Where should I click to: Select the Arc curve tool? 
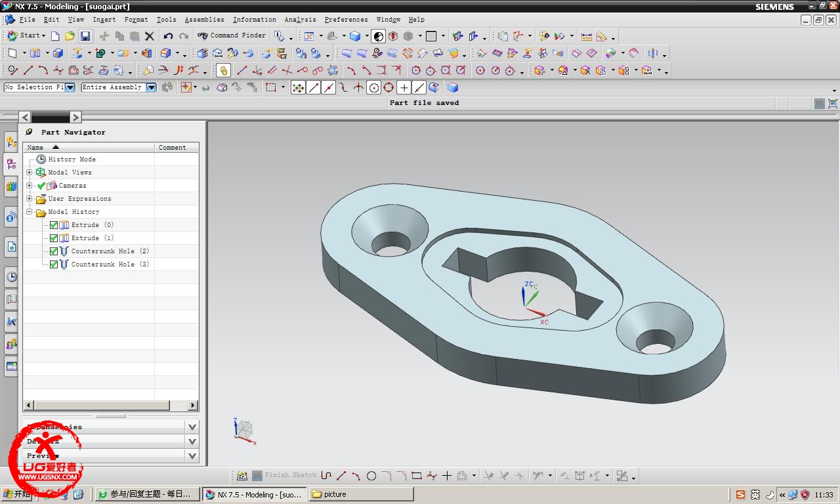(43, 70)
